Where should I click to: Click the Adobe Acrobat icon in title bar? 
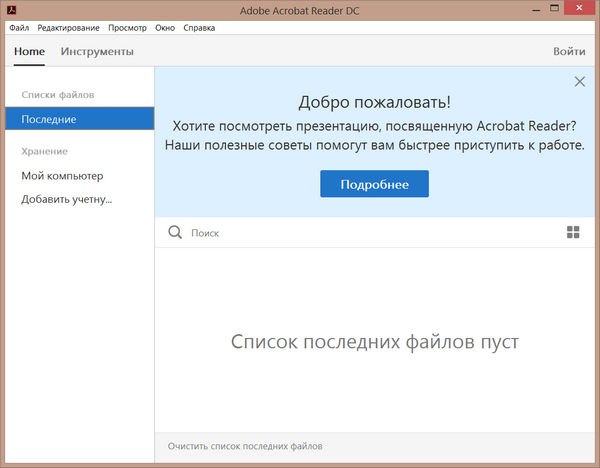[x=11, y=10]
